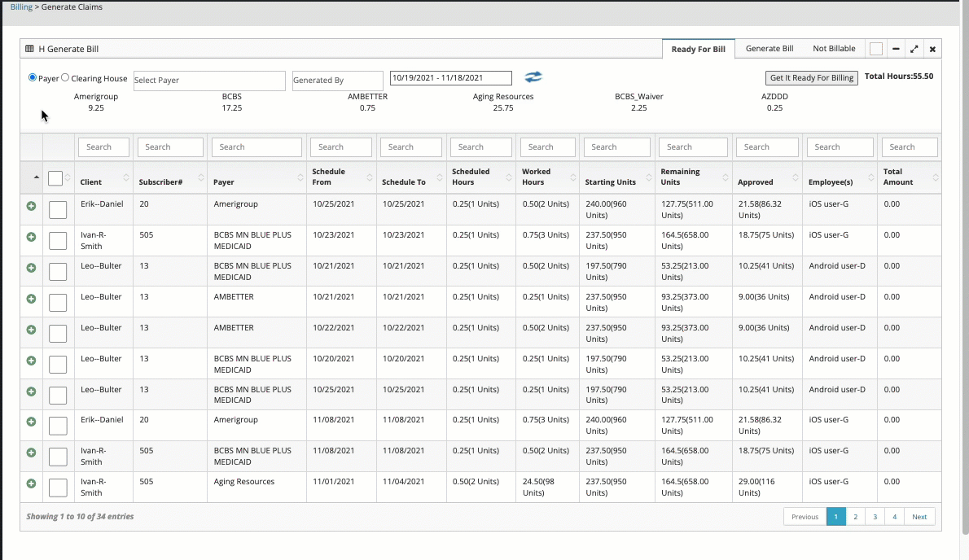
Task: Sort by the Starting Units column
Action: click(x=616, y=177)
